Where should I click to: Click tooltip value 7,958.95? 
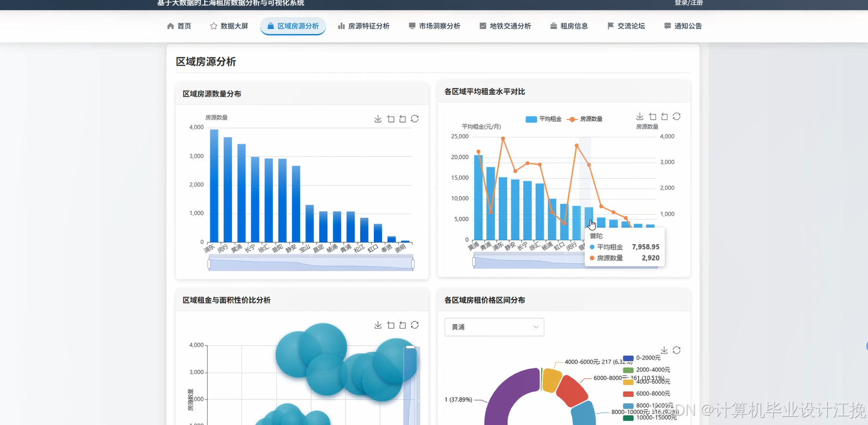(x=646, y=247)
